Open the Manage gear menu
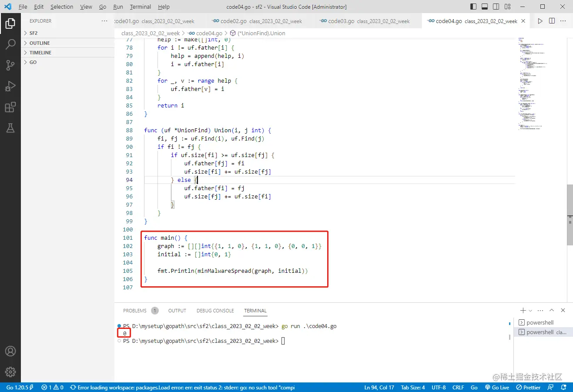Viewport: 573px width, 392px height. [10, 372]
